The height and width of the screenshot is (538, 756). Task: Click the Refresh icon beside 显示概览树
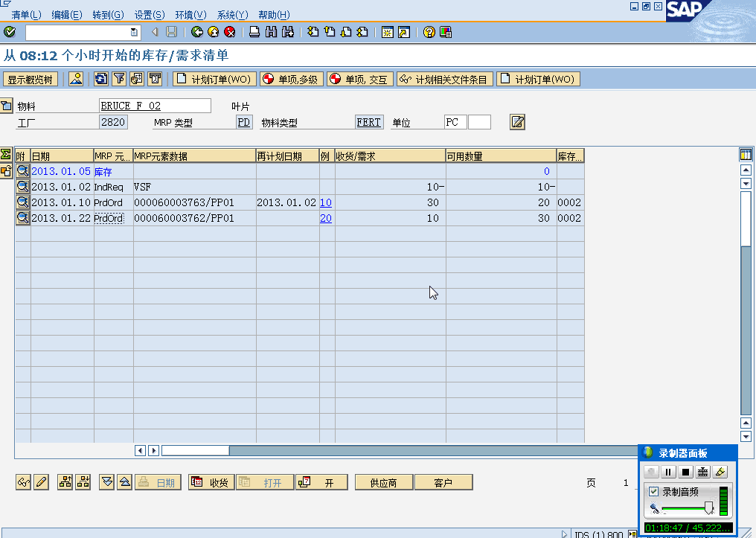[x=100, y=79]
